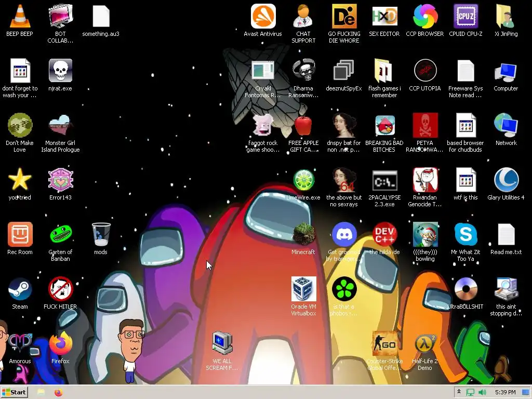Screen dimensions: 532x399
Task: Select the 'wtf is this' file
Action: click(x=465, y=180)
